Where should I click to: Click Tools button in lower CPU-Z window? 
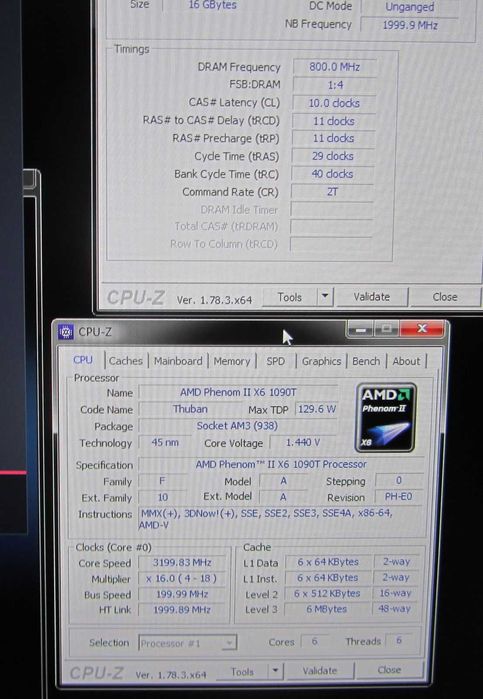tap(242, 671)
